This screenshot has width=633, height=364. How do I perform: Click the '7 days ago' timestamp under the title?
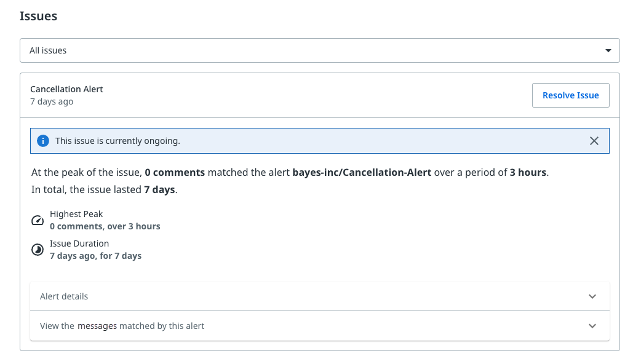(52, 101)
